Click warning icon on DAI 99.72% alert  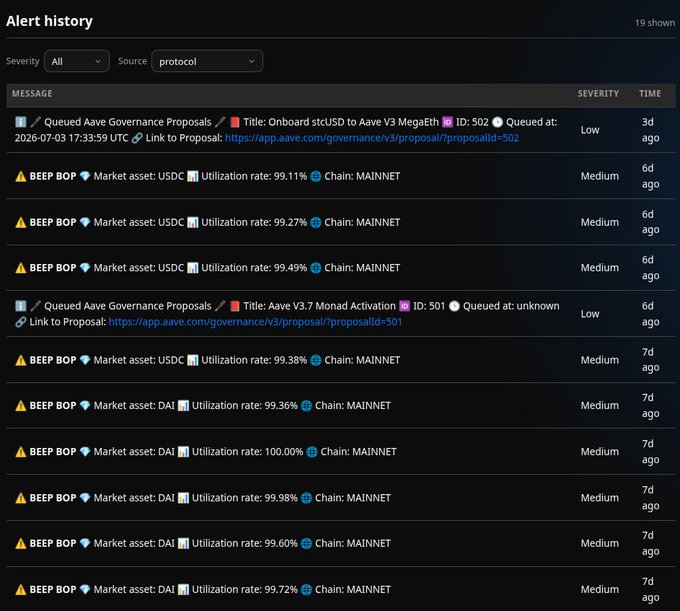21,589
